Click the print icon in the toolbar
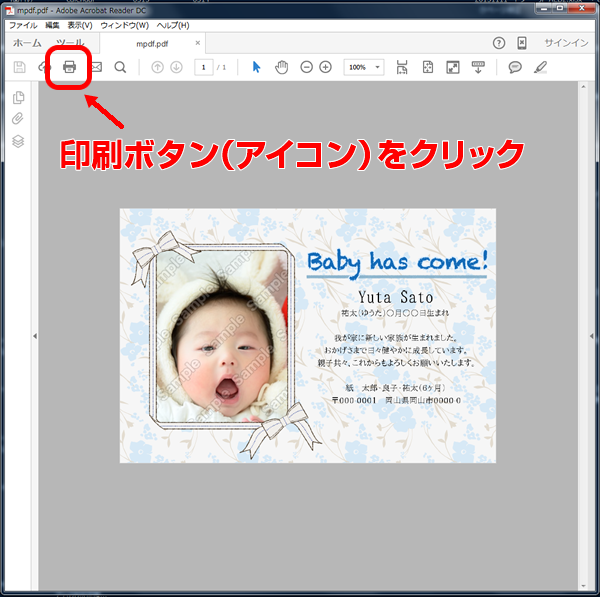This screenshot has height=597, width=600. [x=69, y=67]
